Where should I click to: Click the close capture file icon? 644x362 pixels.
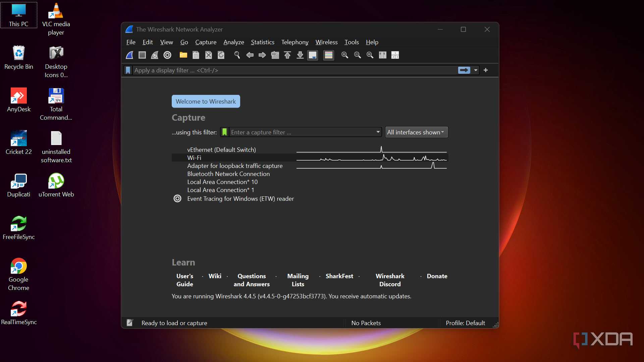[x=209, y=55]
